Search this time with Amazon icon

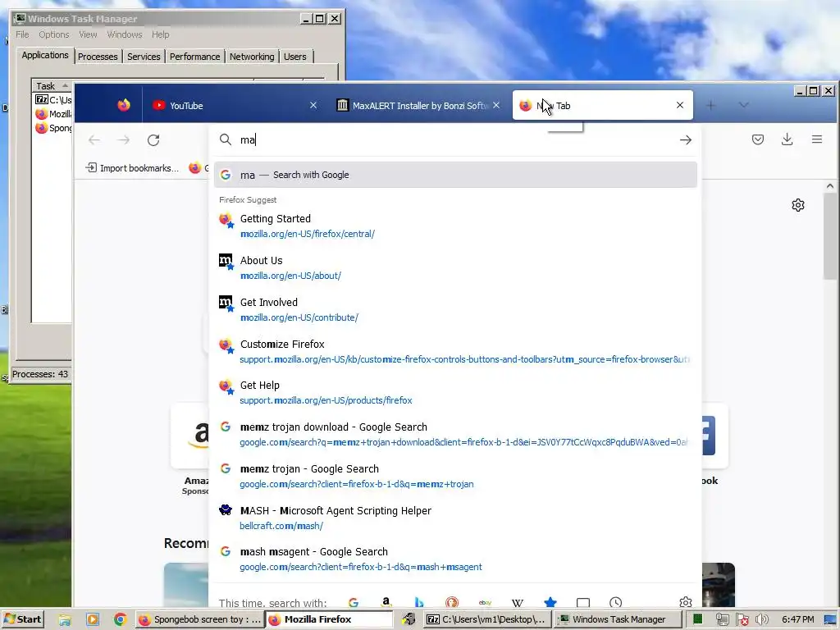point(386,603)
